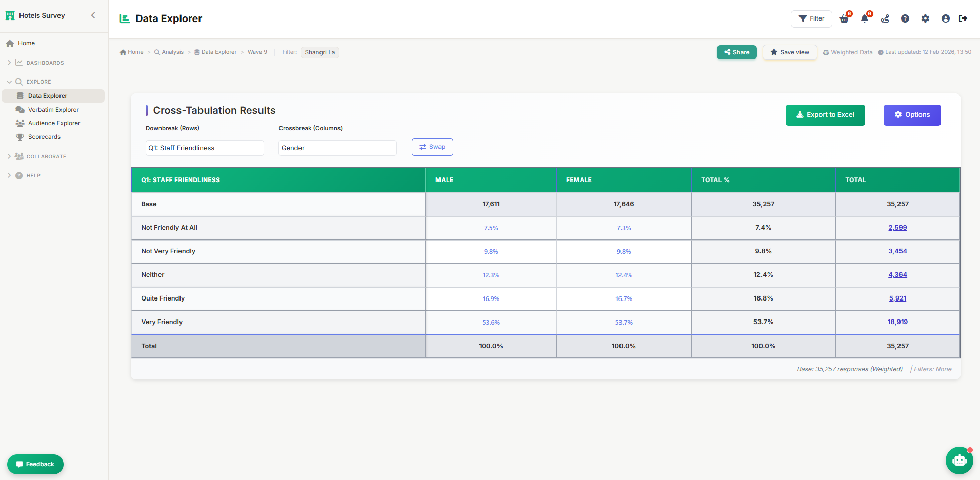Log out using the exit icon
This screenshot has height=480, width=980.
point(964,18)
